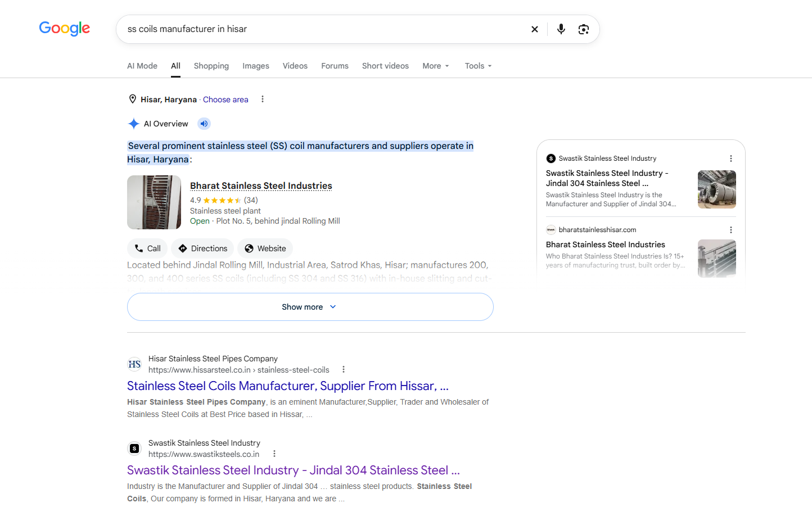Expand the More search filters dropdown

pyautogui.click(x=436, y=66)
